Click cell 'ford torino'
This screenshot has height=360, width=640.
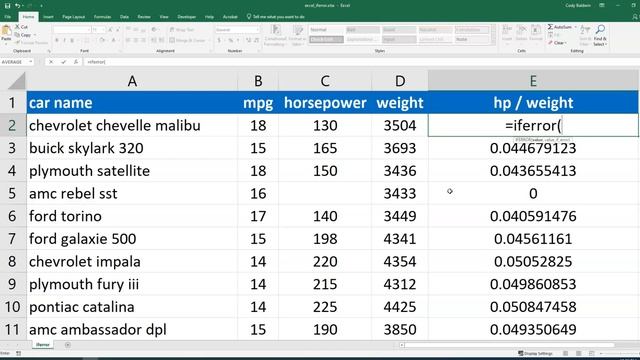tap(132, 216)
